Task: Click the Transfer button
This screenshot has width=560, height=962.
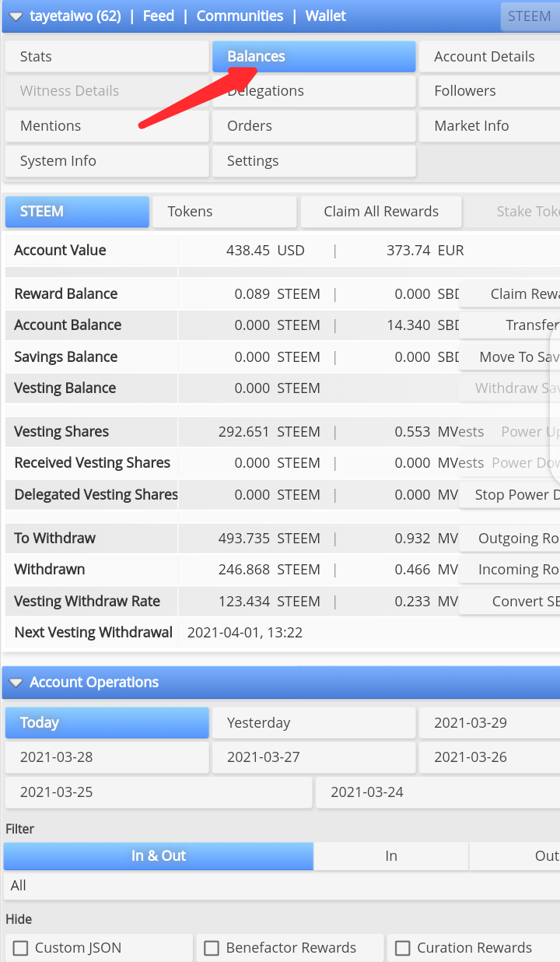Action: (509, 325)
